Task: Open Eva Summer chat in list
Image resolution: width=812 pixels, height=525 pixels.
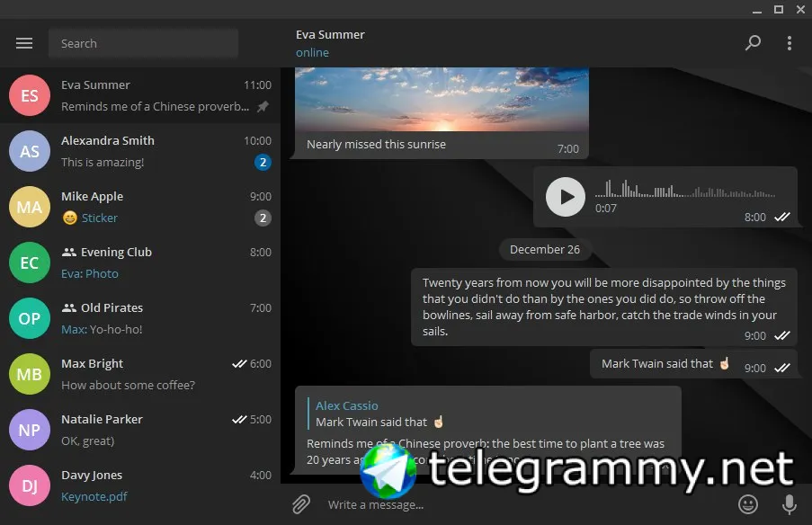Action: click(x=140, y=95)
